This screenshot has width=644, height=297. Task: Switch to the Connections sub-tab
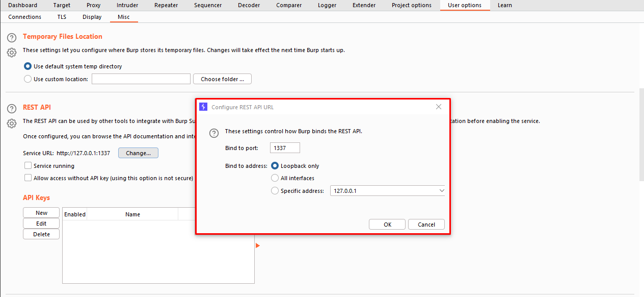click(x=25, y=17)
